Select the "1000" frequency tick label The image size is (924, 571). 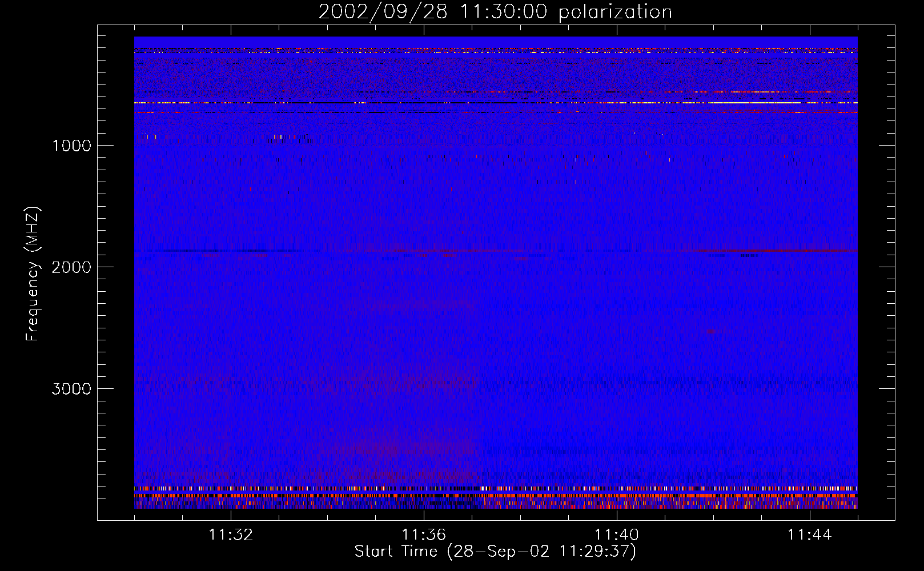click(x=71, y=146)
